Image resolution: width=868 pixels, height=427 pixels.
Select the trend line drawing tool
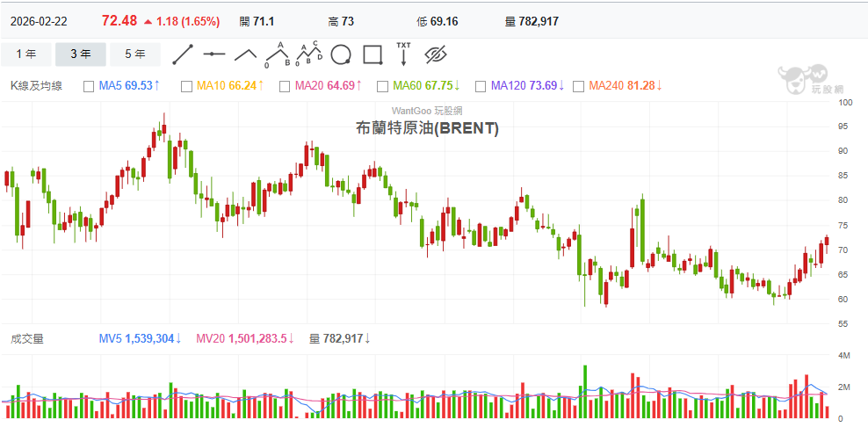[183, 54]
